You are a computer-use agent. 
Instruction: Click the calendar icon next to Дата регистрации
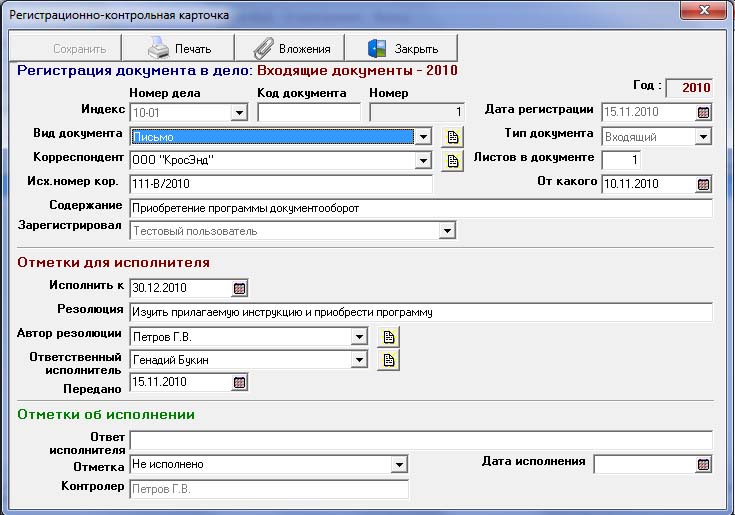(703, 113)
